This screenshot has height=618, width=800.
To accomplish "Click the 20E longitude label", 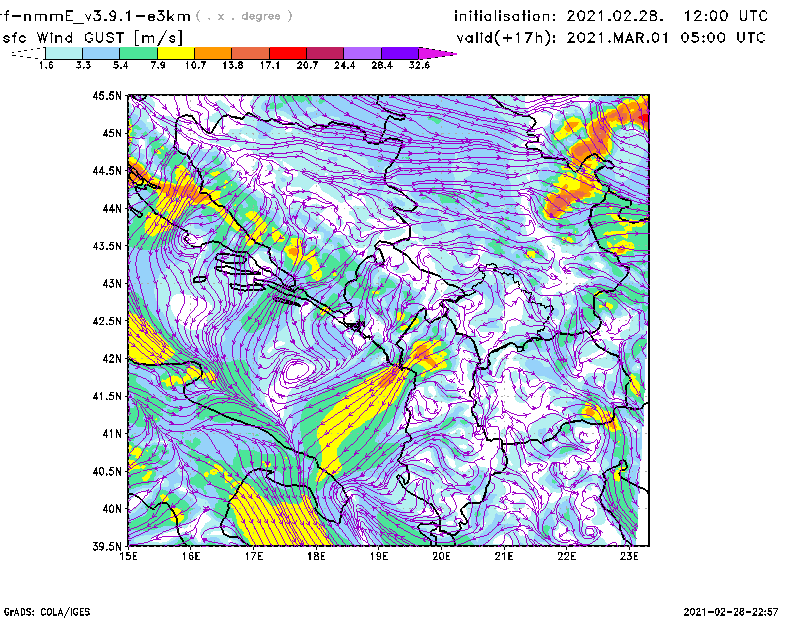I will point(441,556).
